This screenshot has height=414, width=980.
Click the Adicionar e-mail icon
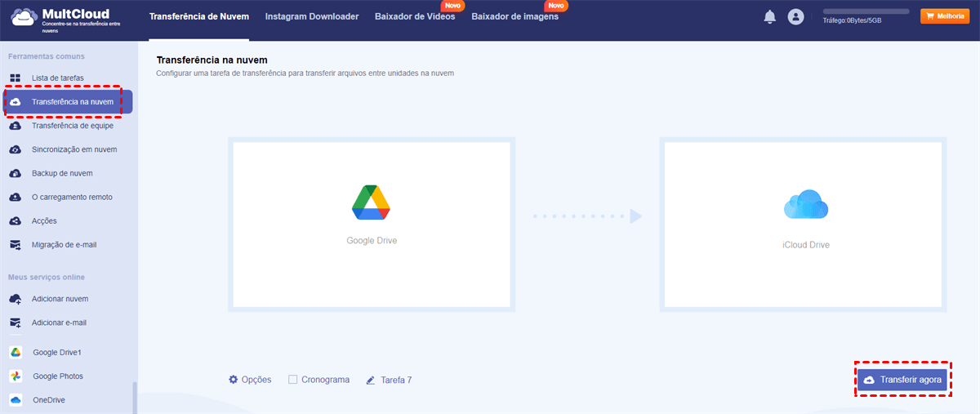[x=15, y=323]
